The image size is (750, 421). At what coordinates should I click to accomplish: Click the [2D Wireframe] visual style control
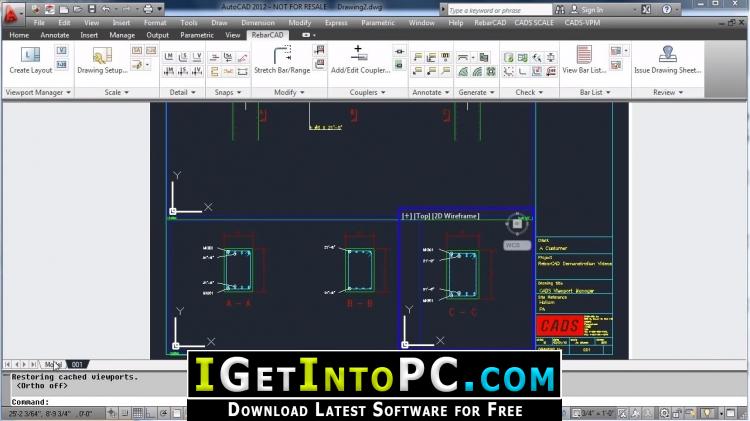pyautogui.click(x=455, y=216)
